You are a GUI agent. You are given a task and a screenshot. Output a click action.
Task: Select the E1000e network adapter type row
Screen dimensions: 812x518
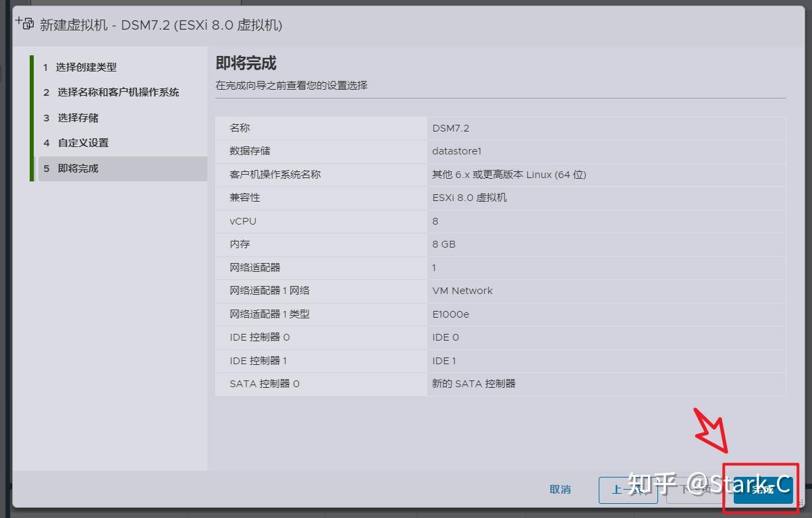[x=501, y=314]
